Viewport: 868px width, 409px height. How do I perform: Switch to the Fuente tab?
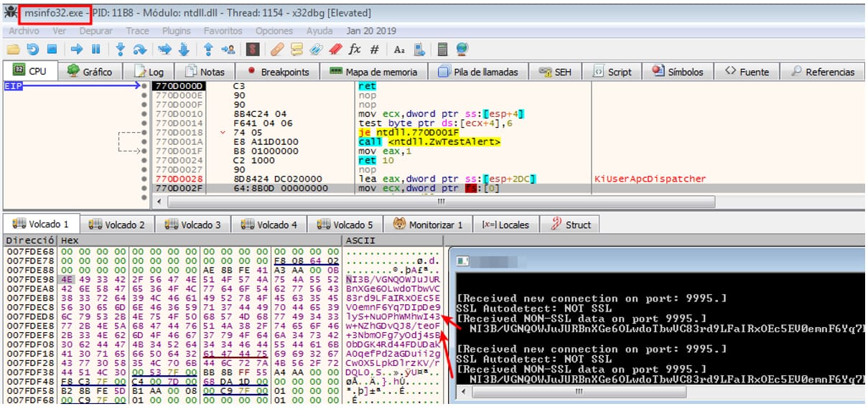747,72
